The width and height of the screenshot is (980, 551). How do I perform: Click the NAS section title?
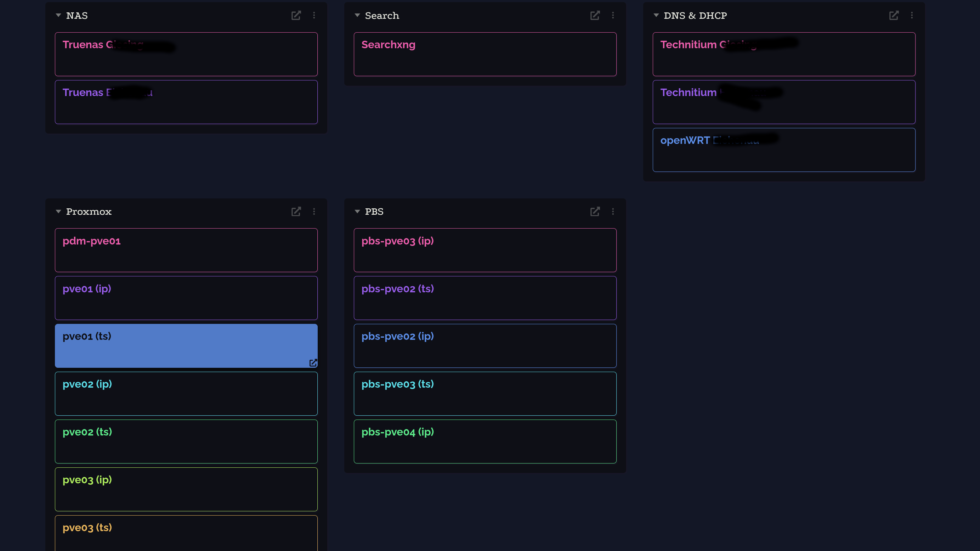(77, 16)
